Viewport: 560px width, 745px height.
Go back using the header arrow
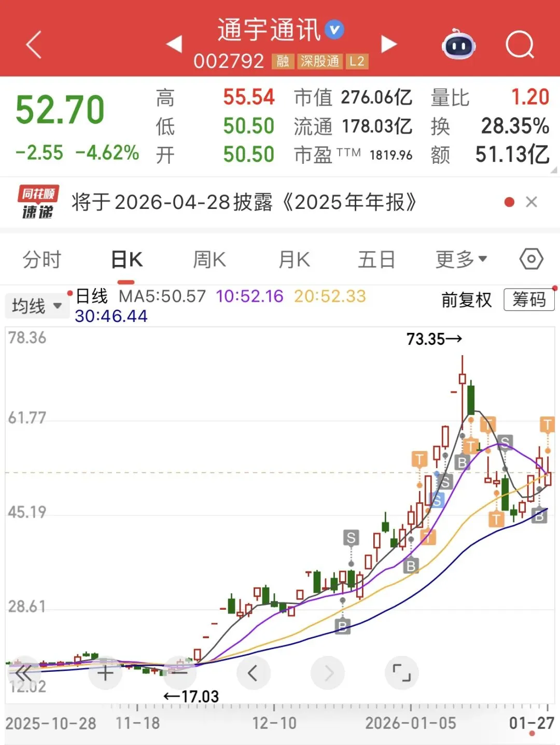(34, 45)
